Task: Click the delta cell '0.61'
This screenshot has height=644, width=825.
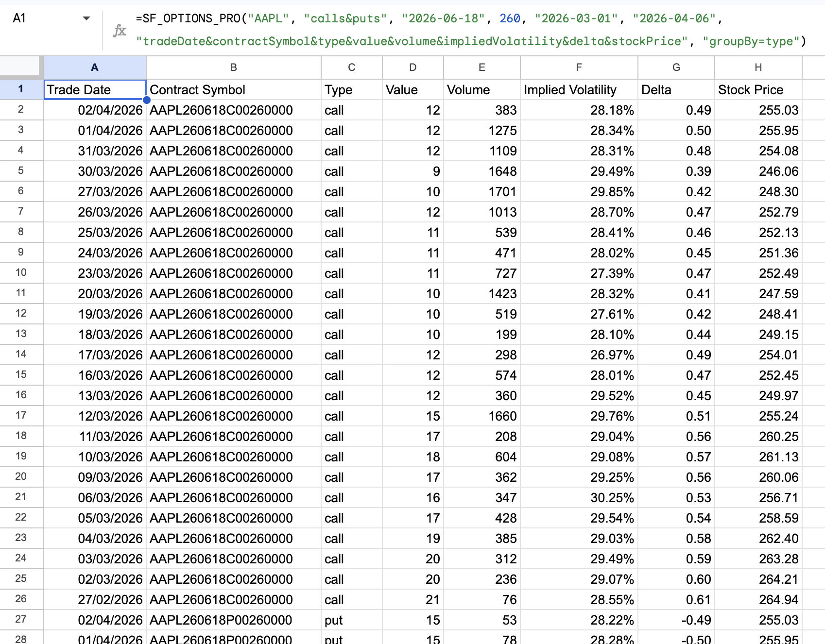Action: click(x=676, y=600)
